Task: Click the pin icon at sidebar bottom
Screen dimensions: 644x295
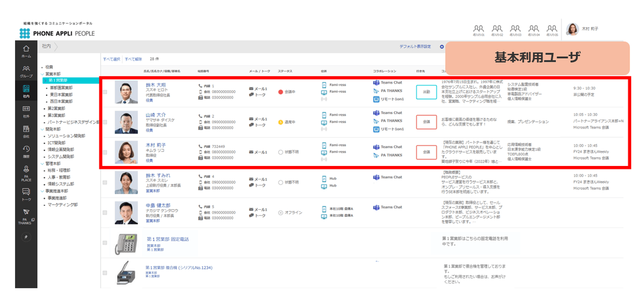Action: pyautogui.click(x=26, y=238)
